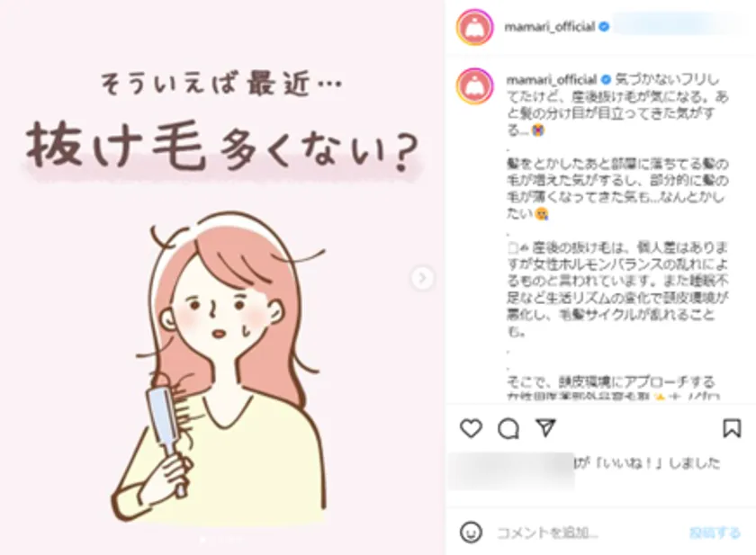756x555 pixels.
Task: Like the post with the heart icon
Action: (x=471, y=428)
